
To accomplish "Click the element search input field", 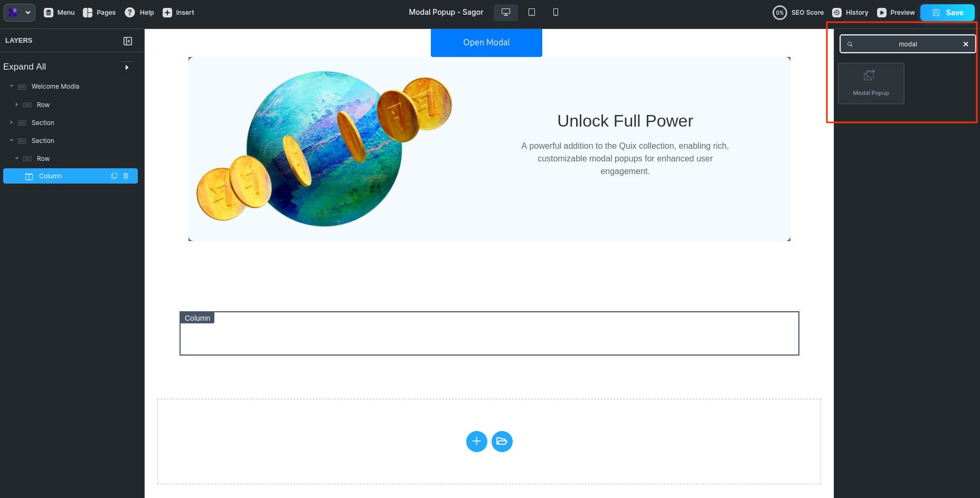I will tap(907, 44).
